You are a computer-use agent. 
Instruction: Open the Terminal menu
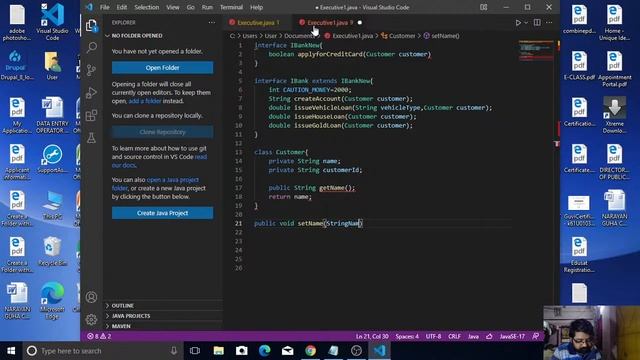[231, 7]
